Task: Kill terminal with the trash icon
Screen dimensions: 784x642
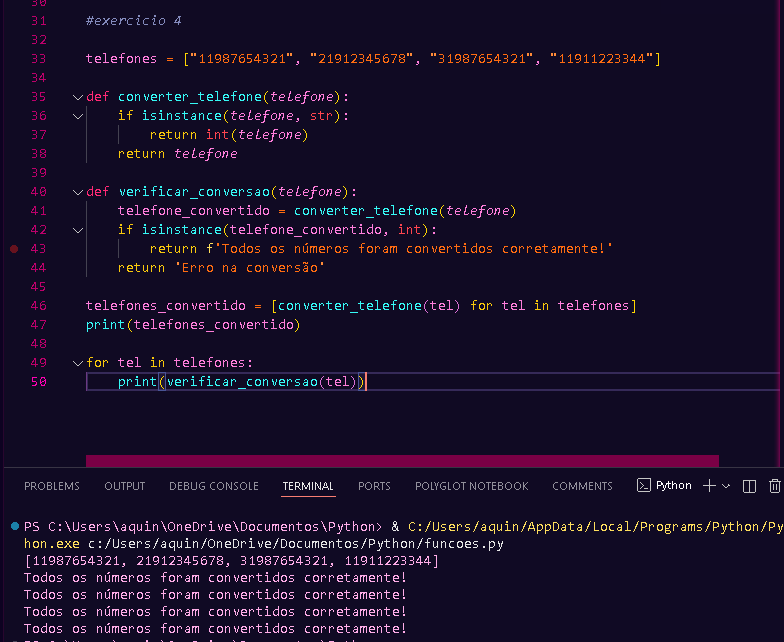Action: pos(774,486)
